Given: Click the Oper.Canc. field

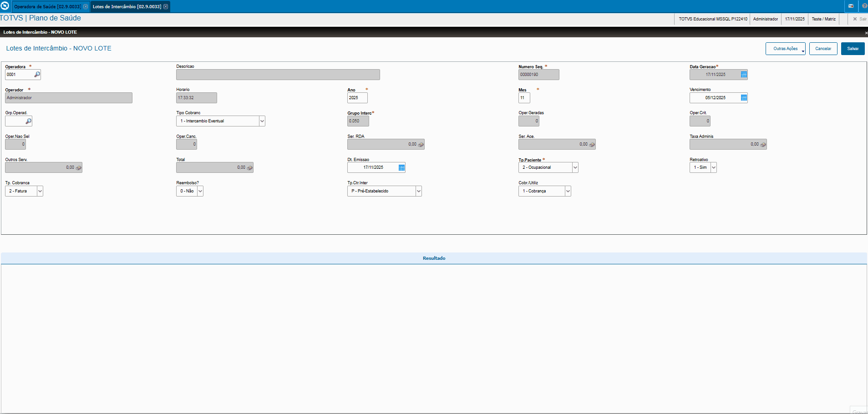Looking at the screenshot, I should click(x=187, y=144).
